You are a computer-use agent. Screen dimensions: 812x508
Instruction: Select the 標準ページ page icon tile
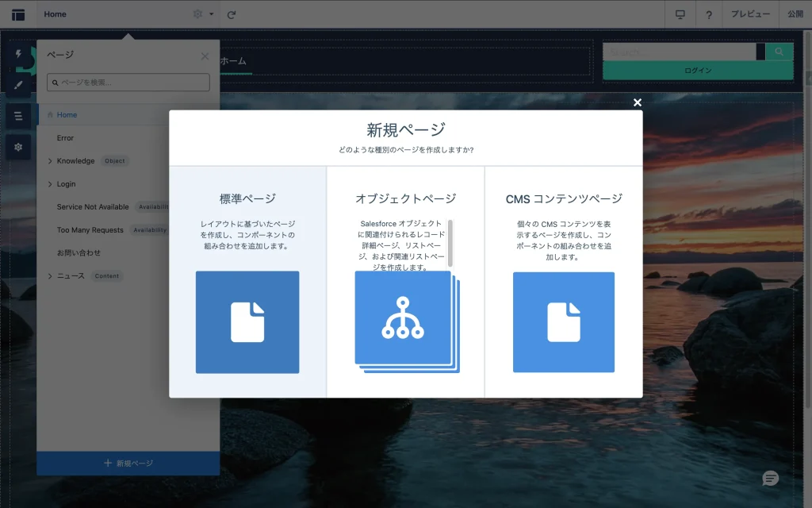pos(247,321)
